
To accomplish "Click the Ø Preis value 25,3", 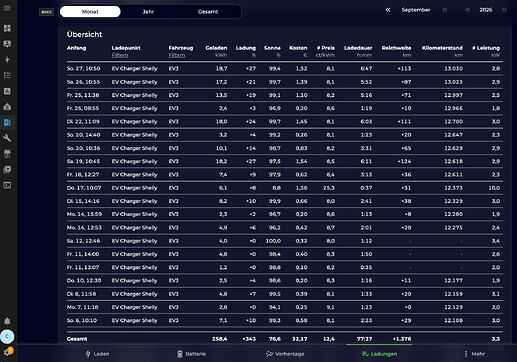I will point(329,188).
